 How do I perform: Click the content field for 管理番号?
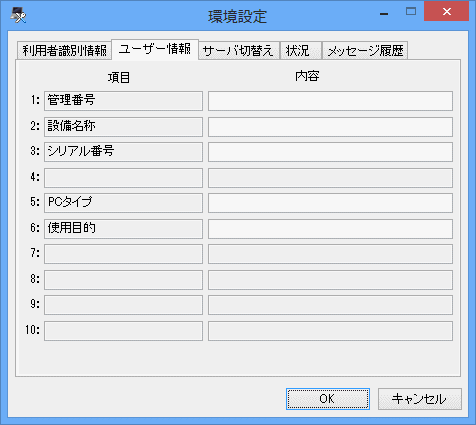(x=330, y=101)
